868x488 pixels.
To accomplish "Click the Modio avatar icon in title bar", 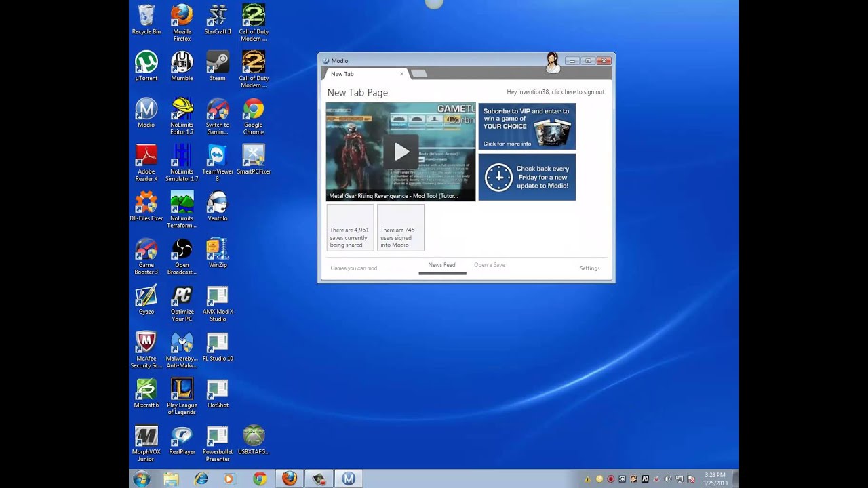I will pos(553,62).
